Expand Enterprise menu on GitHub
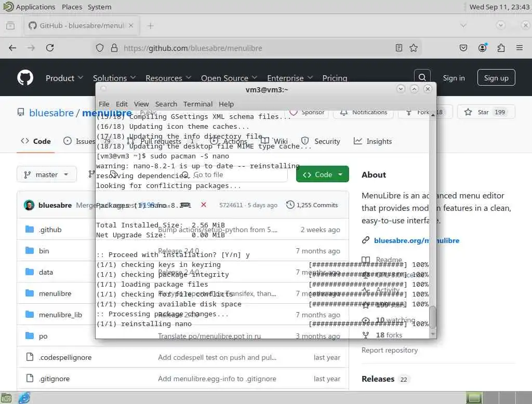This screenshot has width=532, height=404. point(290,78)
